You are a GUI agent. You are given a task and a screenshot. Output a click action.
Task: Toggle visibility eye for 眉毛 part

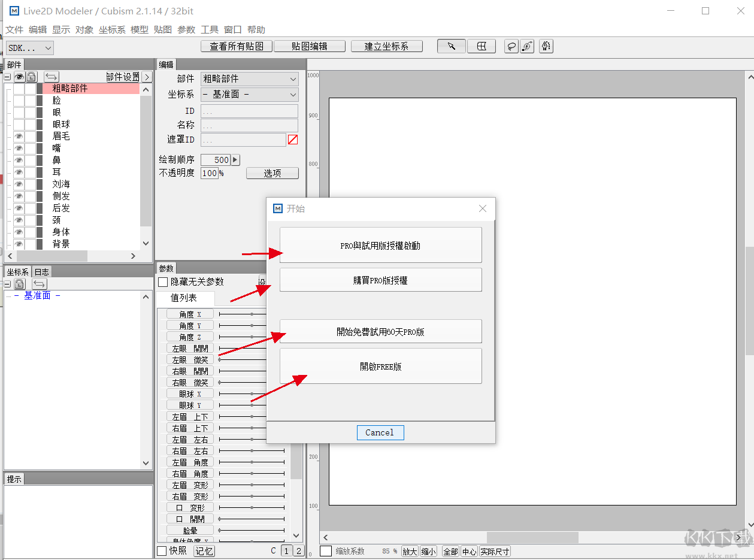(x=19, y=137)
